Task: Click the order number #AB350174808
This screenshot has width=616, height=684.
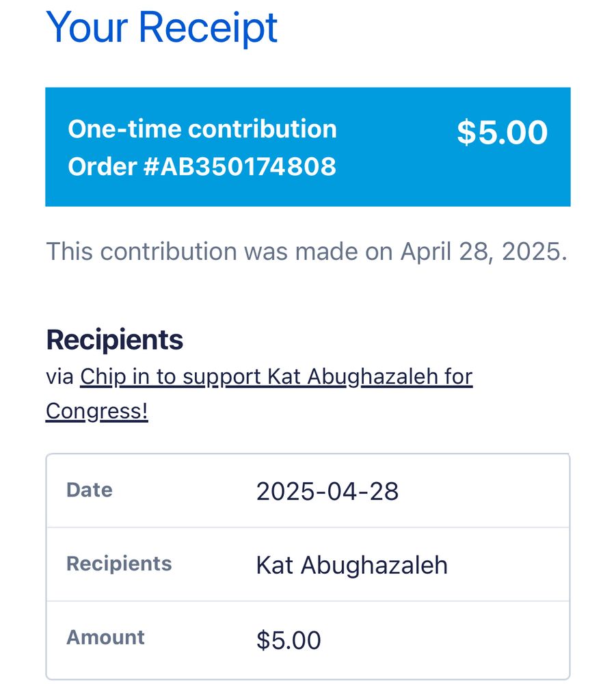Action: [x=239, y=166]
